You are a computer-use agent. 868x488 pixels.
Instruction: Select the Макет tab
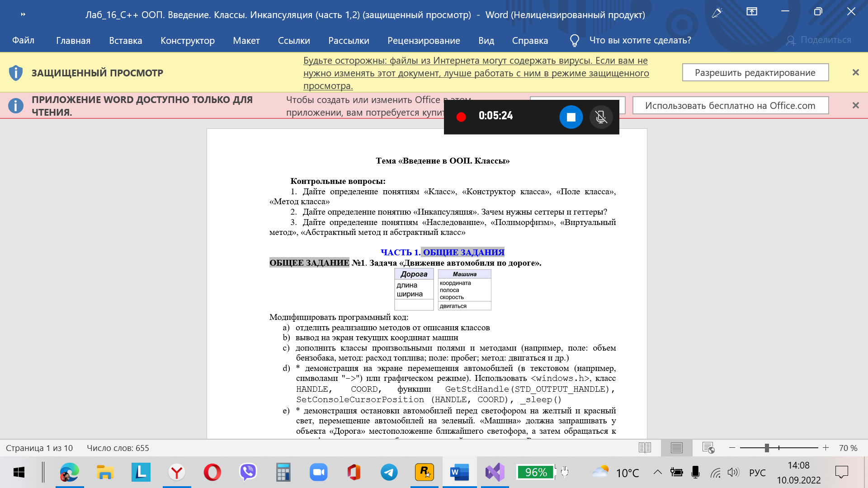246,40
